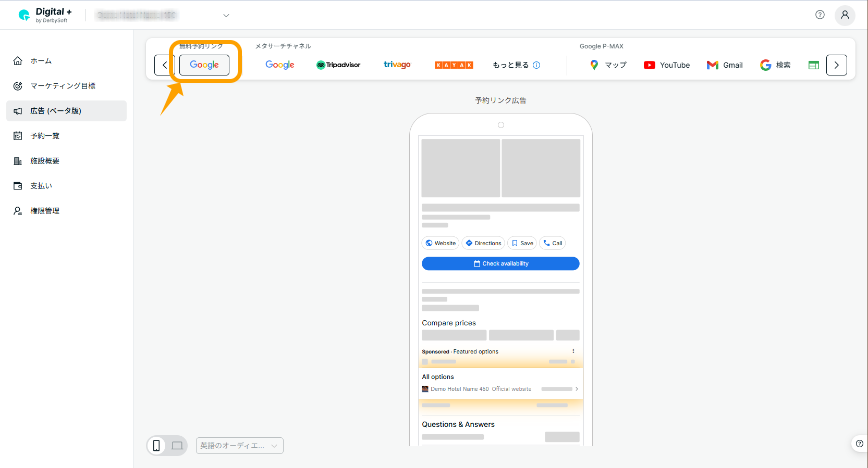Click the All options label
Image resolution: width=868 pixels, height=468 pixels.
point(438,377)
